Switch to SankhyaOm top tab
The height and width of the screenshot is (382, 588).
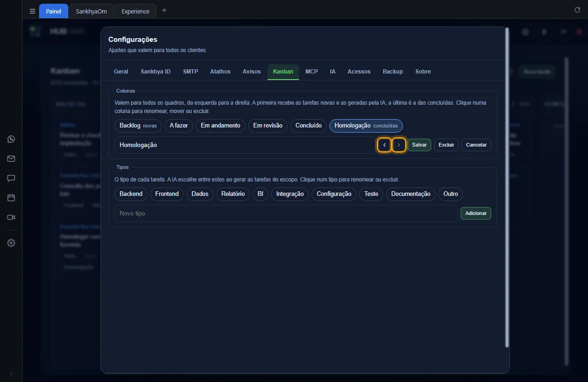pyautogui.click(x=92, y=11)
